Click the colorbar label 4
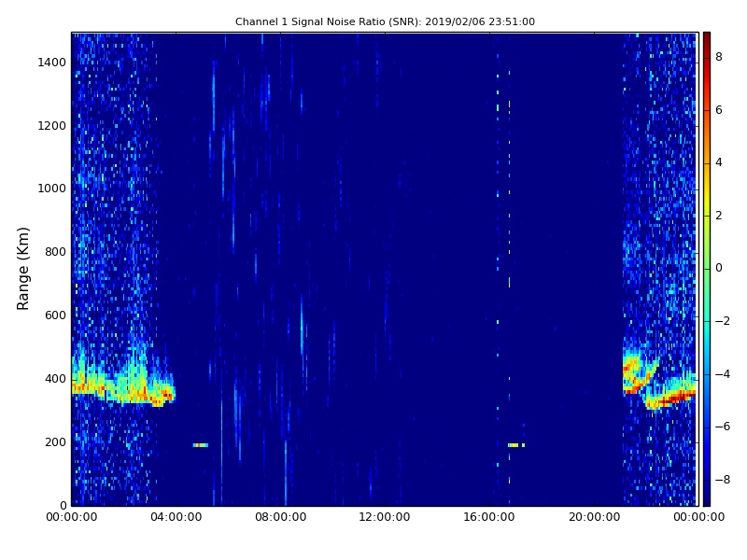 719,162
